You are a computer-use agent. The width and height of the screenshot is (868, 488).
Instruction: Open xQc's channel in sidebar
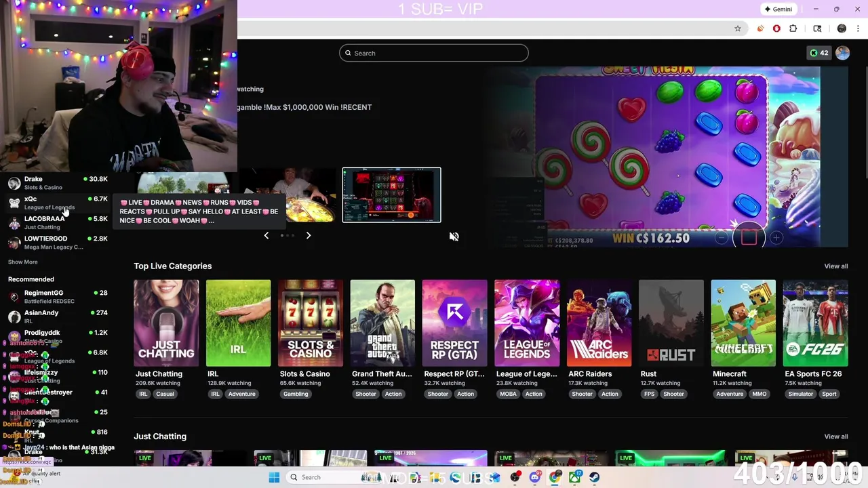58,203
